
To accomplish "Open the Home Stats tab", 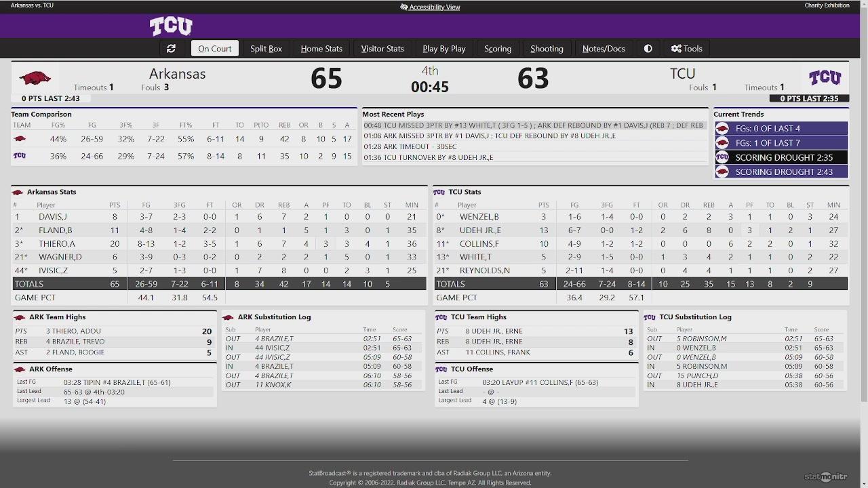I will point(321,49).
